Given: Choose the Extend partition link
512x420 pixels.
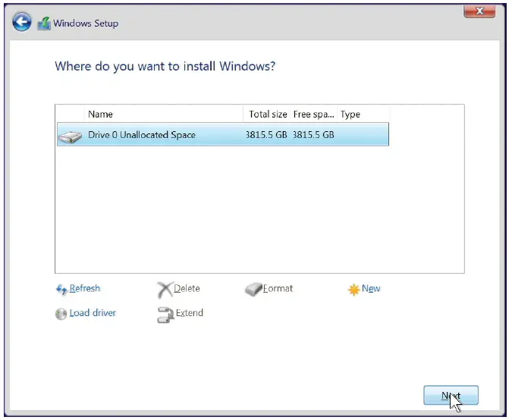Looking at the screenshot, I should click(190, 313).
